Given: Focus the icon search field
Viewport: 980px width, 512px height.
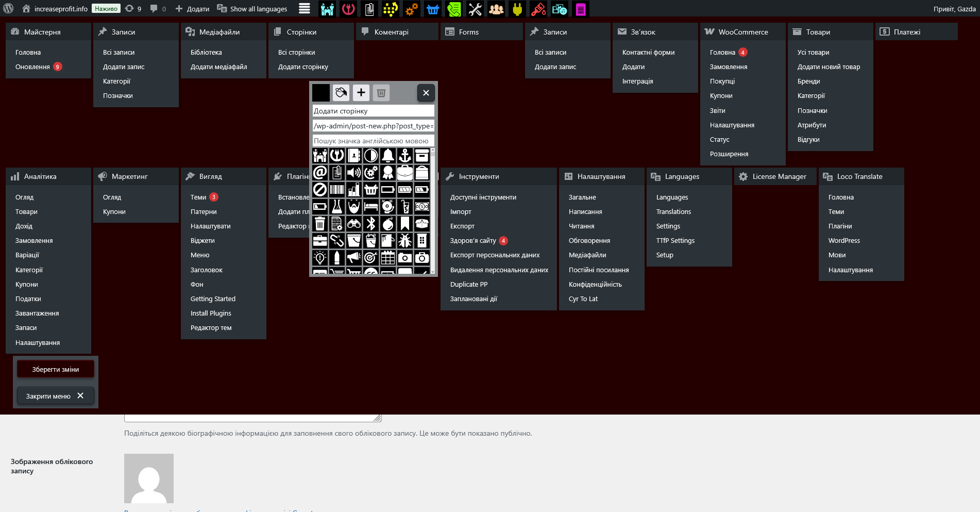Looking at the screenshot, I should (374, 141).
